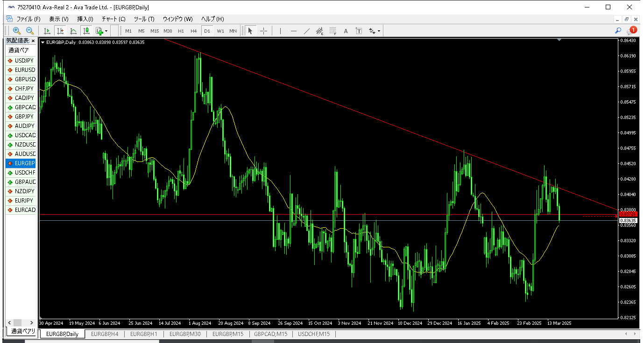
Task: Select USDJPY in market watch
Action: click(x=21, y=61)
